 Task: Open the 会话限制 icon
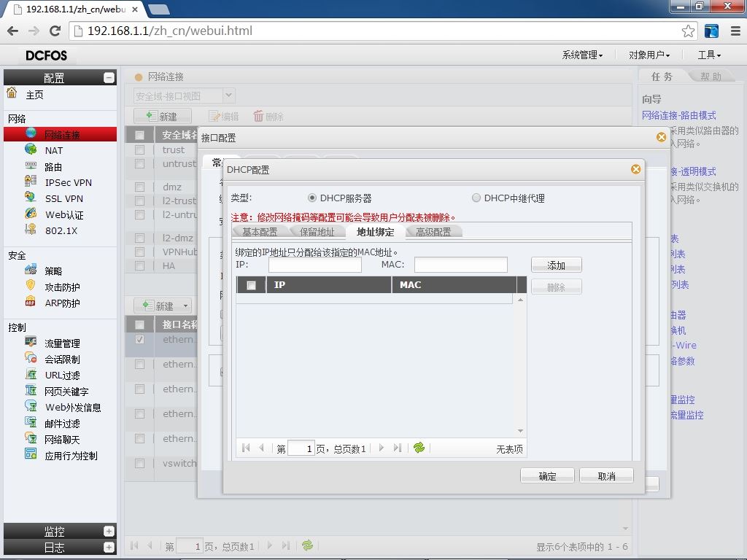click(x=31, y=358)
